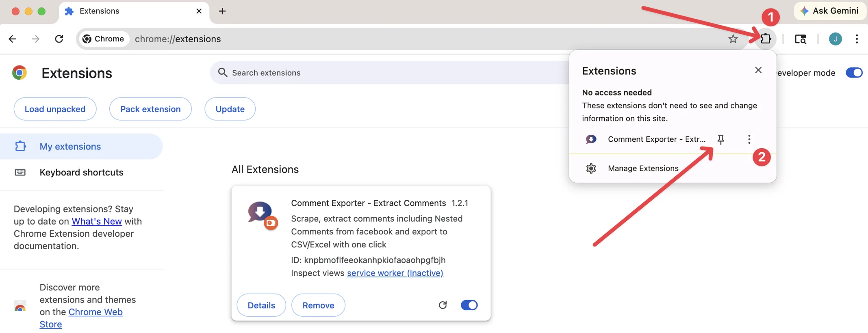Disable the Comment Exporter extension toggle
Viewport: 868px width, 333px height.
point(469,305)
